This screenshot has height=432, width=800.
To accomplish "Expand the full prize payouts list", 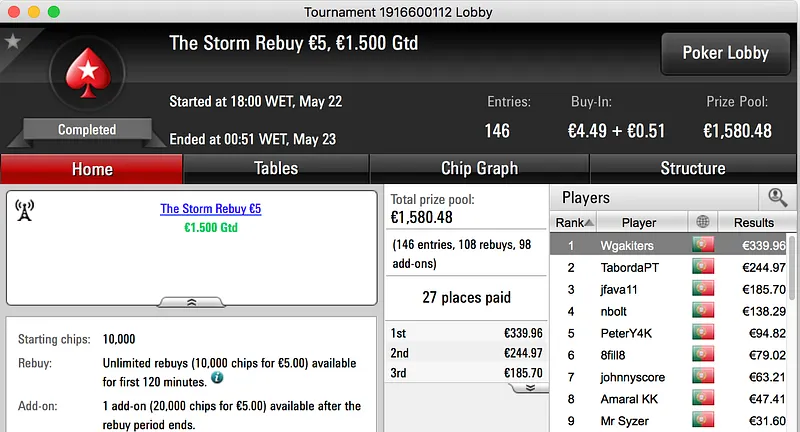I will point(529,387).
